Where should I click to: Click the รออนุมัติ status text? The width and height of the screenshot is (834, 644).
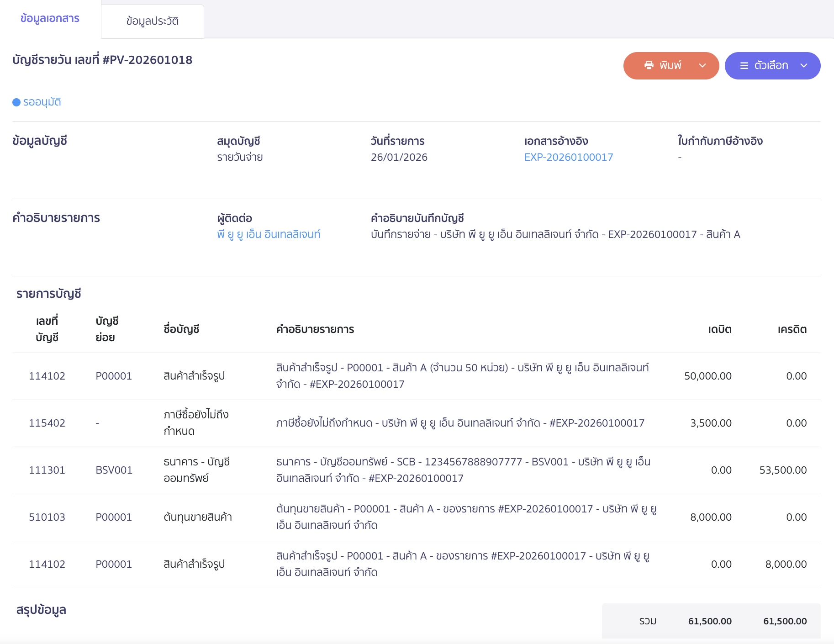point(42,102)
